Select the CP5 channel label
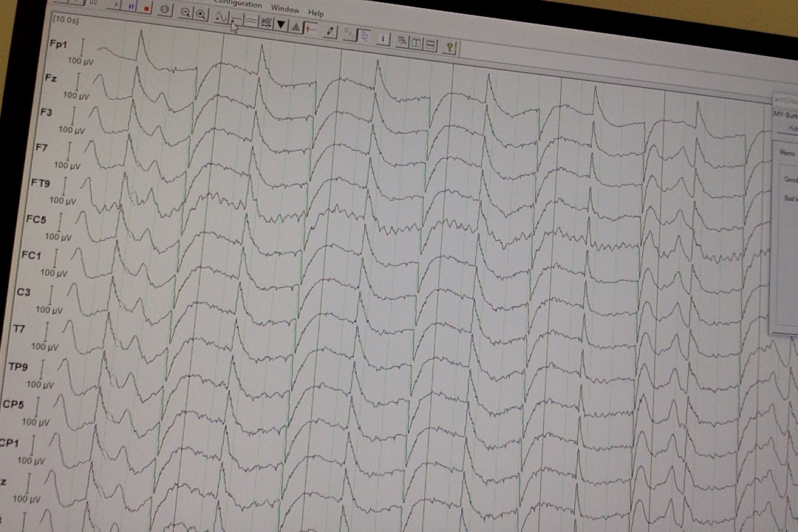This screenshot has height=532, width=798. pos(13,405)
